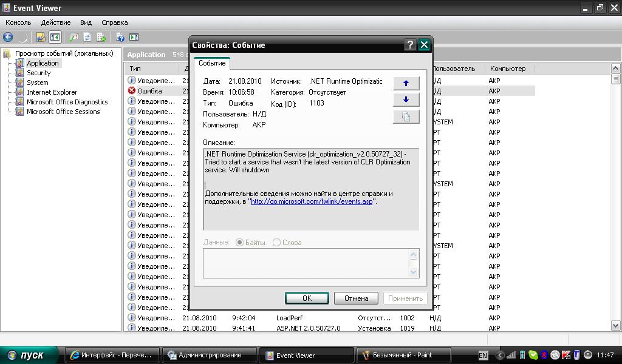The width and height of the screenshot is (622, 364).
Task: Click the taskbar clock showing 11:47
Action: (605, 355)
